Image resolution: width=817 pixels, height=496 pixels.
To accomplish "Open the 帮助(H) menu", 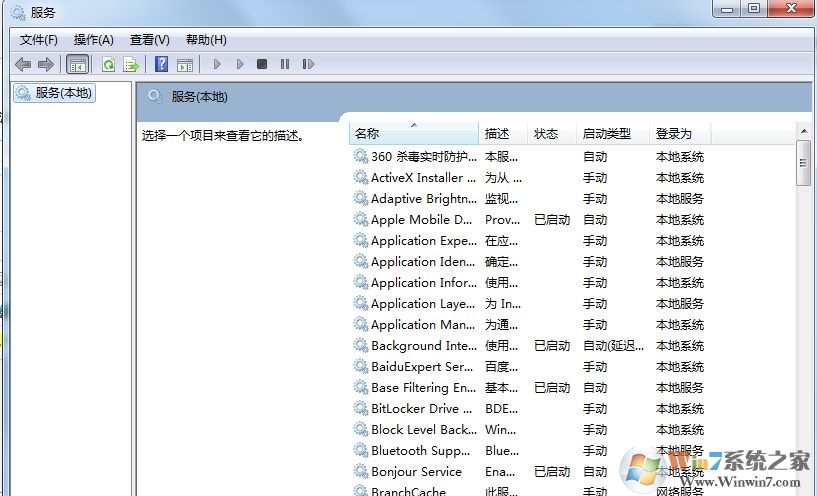I will [206, 40].
